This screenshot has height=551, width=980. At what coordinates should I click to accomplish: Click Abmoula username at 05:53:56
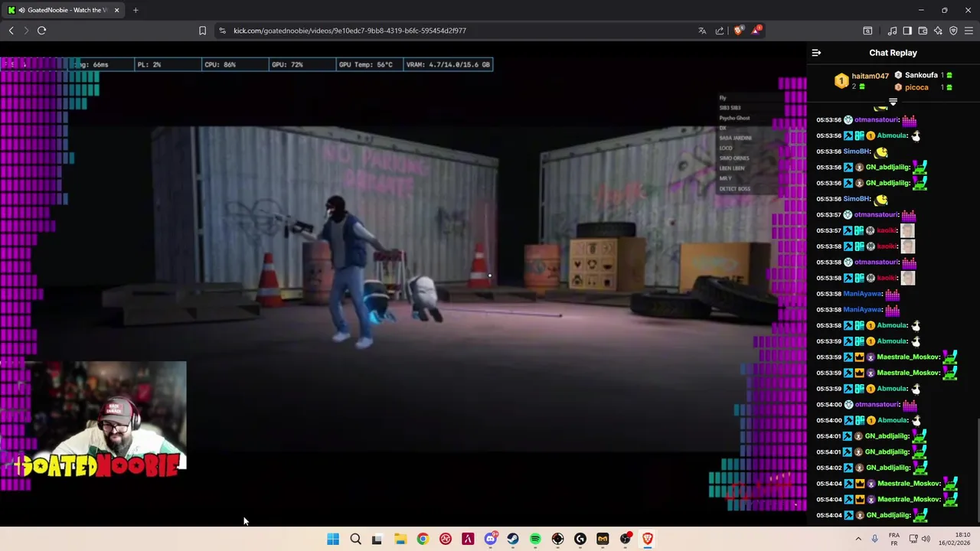[x=893, y=136]
